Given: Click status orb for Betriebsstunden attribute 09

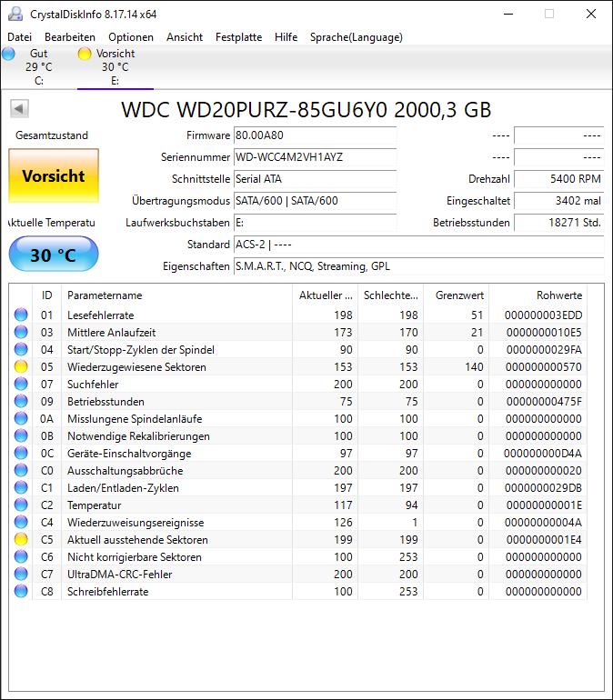Looking at the screenshot, I should click(x=21, y=401).
